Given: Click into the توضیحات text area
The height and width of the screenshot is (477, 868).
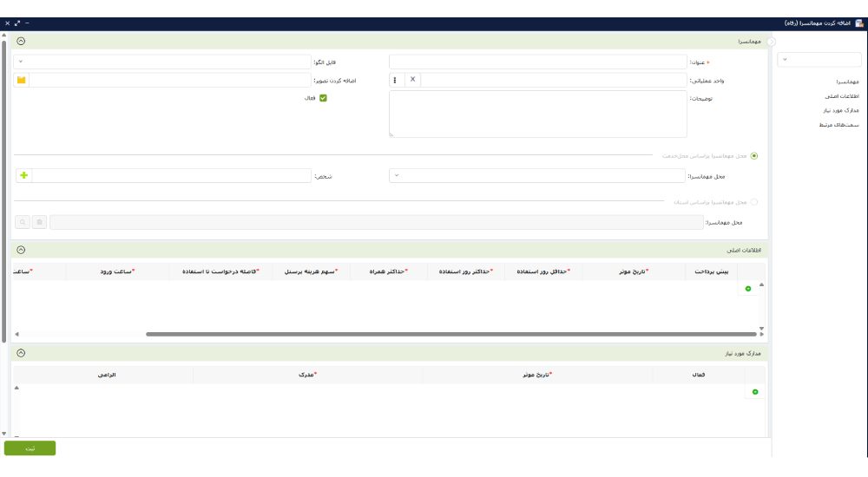Looking at the screenshot, I should click(537, 114).
